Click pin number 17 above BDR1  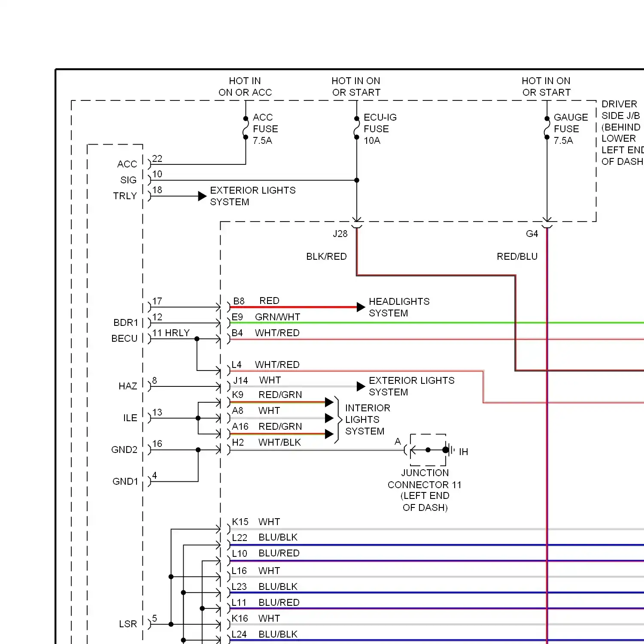(157, 301)
